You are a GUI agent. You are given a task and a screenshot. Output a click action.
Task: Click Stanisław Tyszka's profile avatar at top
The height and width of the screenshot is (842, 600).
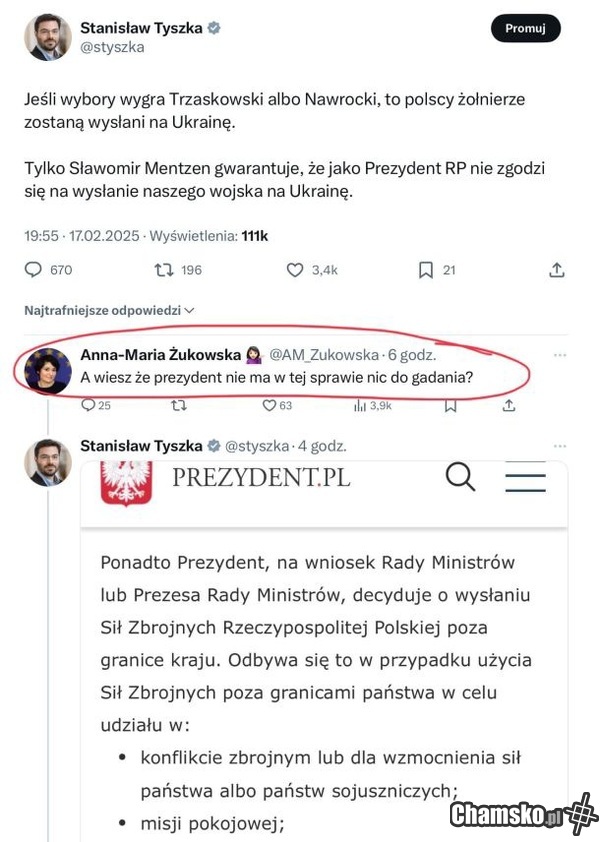pos(47,38)
